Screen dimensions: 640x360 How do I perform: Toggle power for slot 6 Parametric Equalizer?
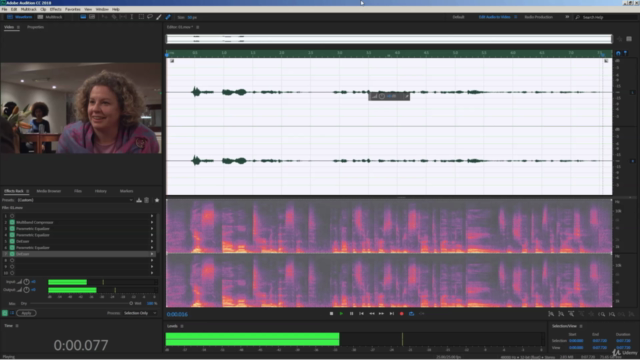click(x=12, y=247)
